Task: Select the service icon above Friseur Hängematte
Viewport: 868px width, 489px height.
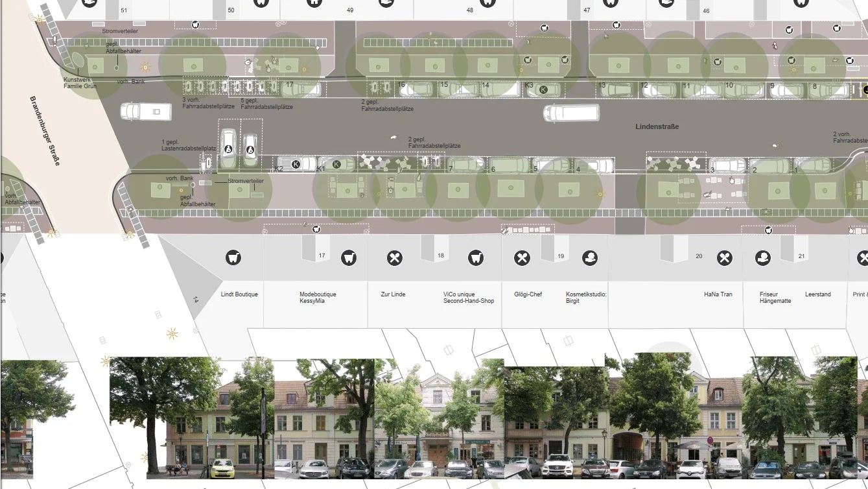Action: [x=763, y=258]
